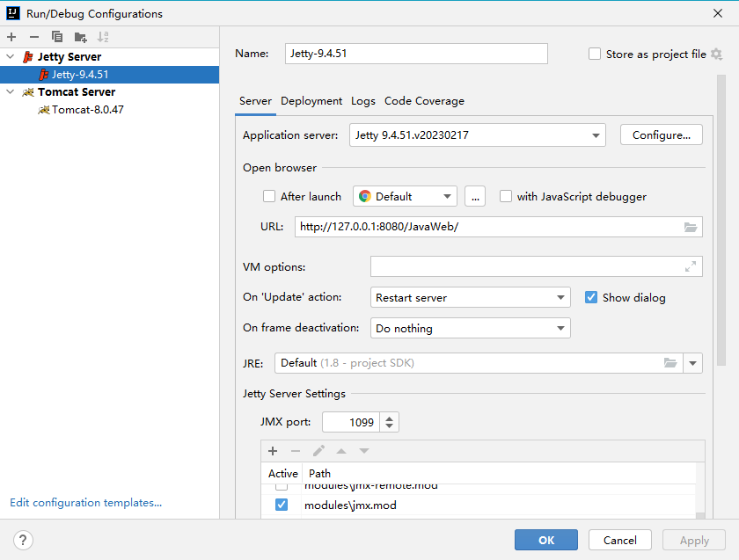Uncheck the Show dialog checkbox
This screenshot has height=560, width=739.
click(591, 297)
